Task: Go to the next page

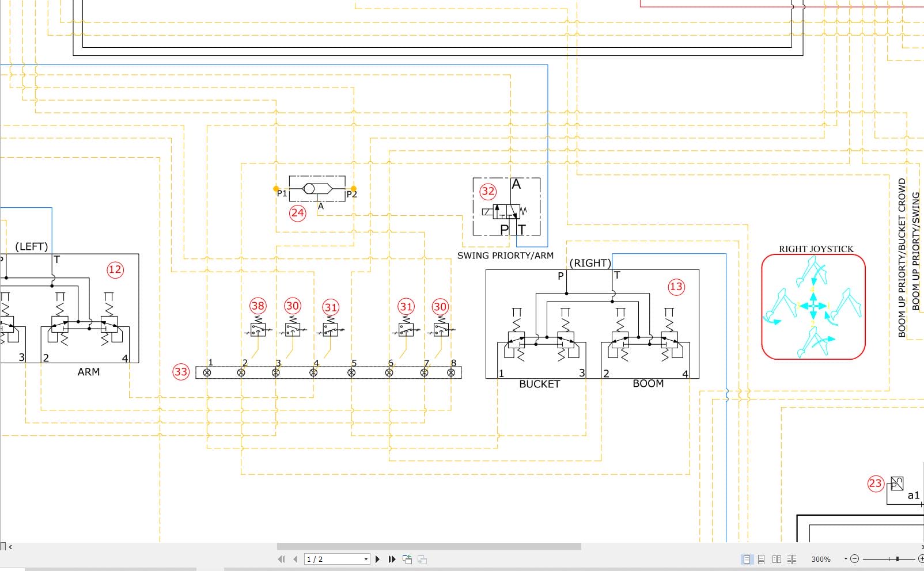Action: pyautogui.click(x=377, y=559)
